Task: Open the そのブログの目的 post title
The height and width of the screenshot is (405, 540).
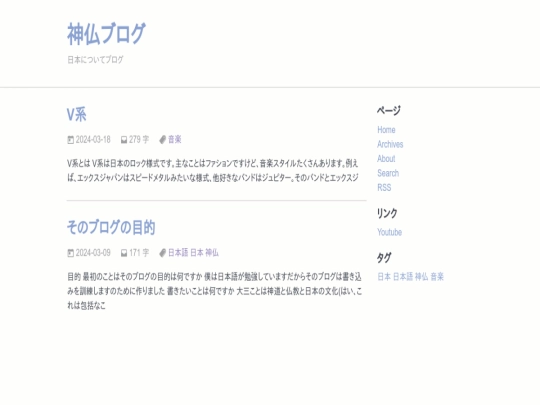Action: [111, 227]
